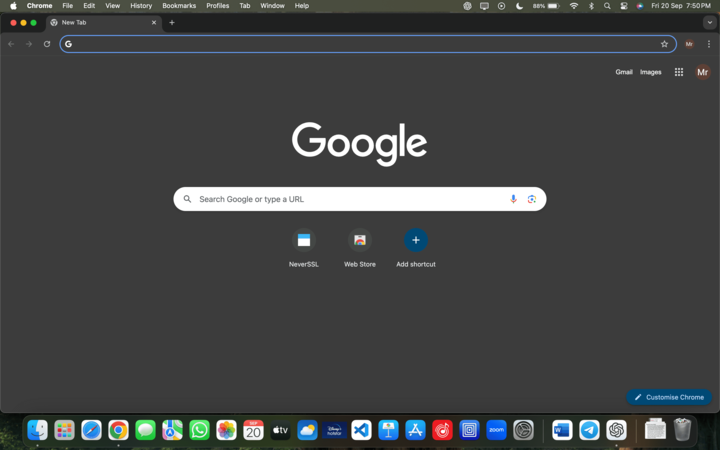Screen dimensions: 720x450
Task: Click the address bar
Action: click(367, 44)
